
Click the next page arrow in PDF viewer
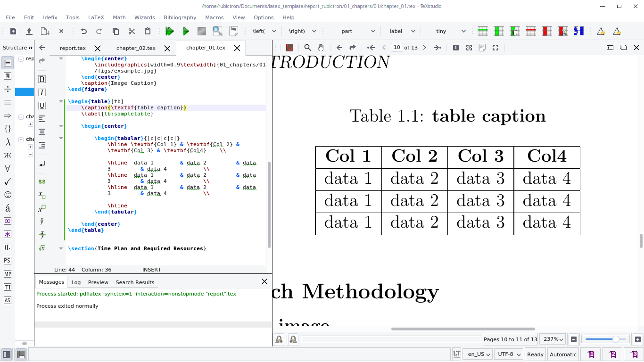point(424,48)
